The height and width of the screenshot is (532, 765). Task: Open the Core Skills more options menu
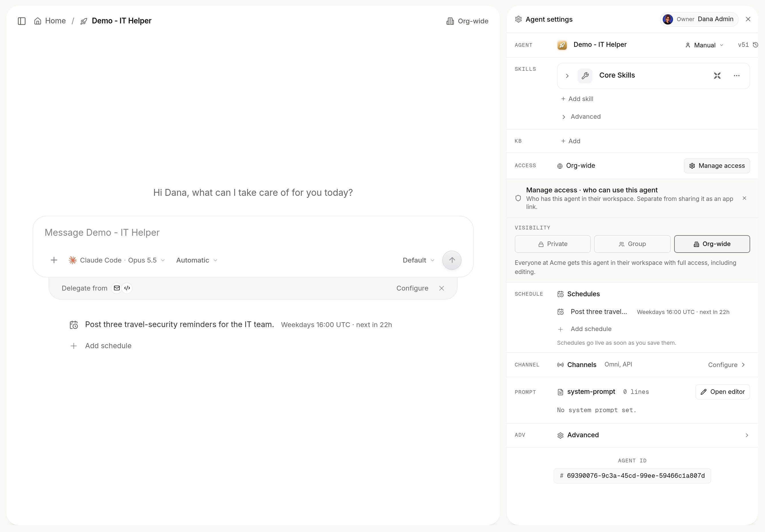(x=736, y=76)
